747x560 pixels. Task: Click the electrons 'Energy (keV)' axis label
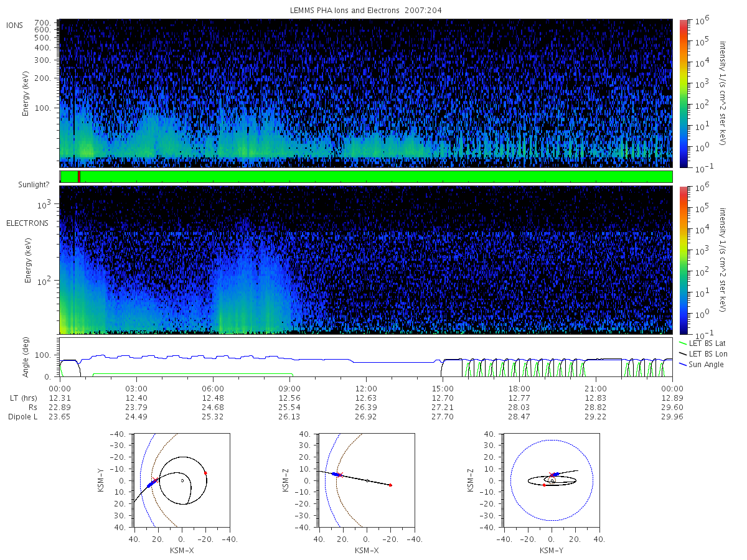(x=28, y=259)
